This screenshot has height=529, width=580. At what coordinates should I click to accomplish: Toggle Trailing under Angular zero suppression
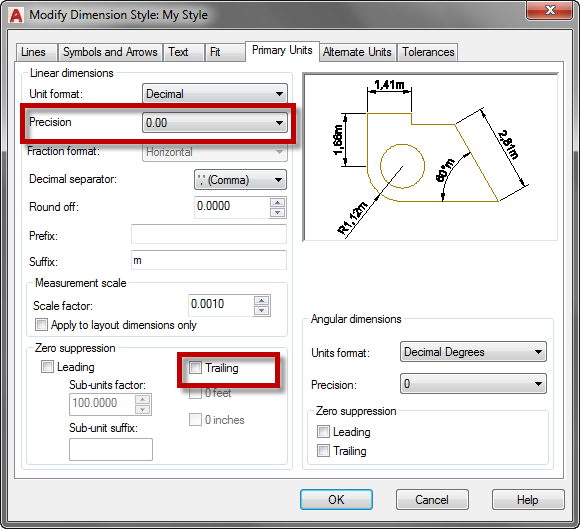323,451
